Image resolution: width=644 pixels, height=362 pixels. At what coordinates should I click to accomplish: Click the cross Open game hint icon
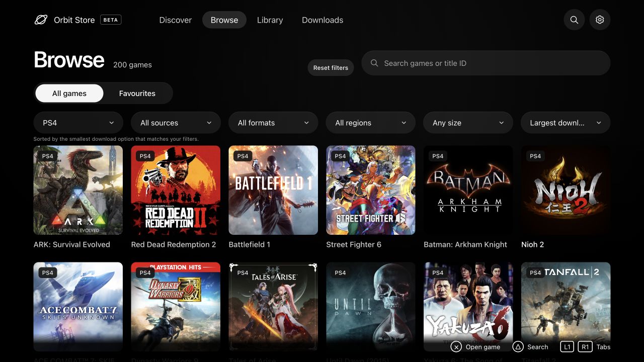click(456, 347)
